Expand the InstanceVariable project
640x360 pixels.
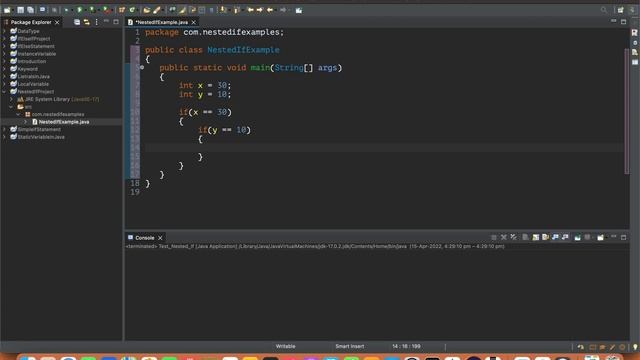tap(4, 54)
